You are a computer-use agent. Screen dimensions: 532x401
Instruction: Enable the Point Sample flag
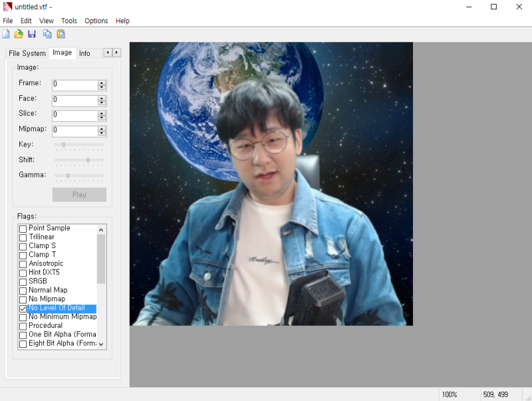[x=23, y=229]
